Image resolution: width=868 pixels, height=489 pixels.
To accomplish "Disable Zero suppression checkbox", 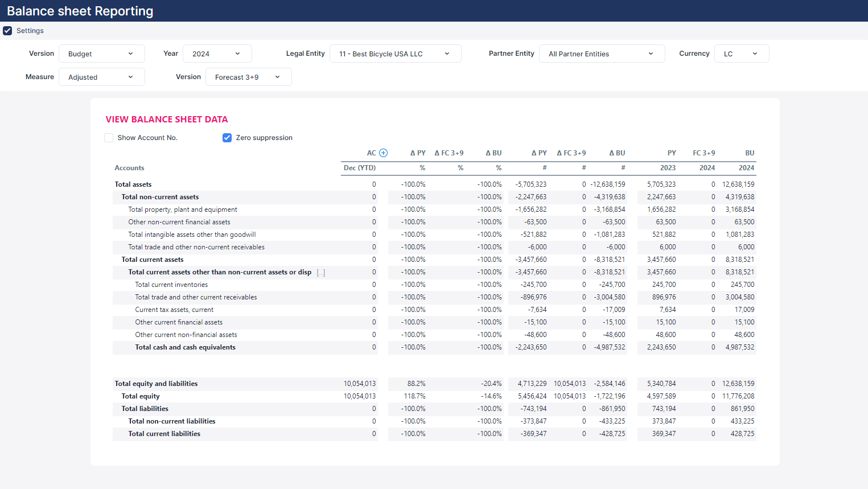I will [x=227, y=138].
